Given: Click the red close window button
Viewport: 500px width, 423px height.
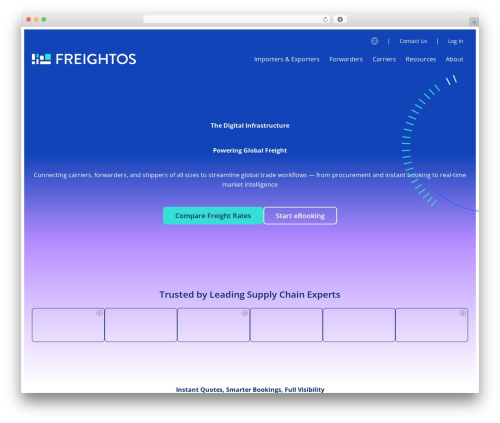Looking at the screenshot, I should click(x=29, y=19).
